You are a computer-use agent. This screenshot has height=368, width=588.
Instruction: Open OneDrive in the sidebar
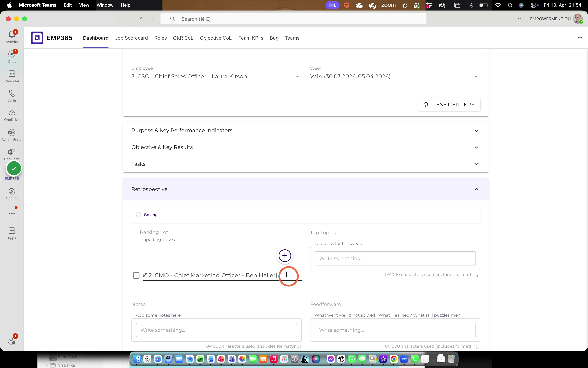click(x=12, y=115)
